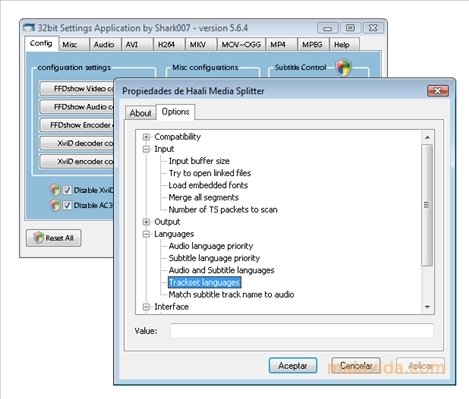Click the scrollbar thumb in options tree

(427, 205)
